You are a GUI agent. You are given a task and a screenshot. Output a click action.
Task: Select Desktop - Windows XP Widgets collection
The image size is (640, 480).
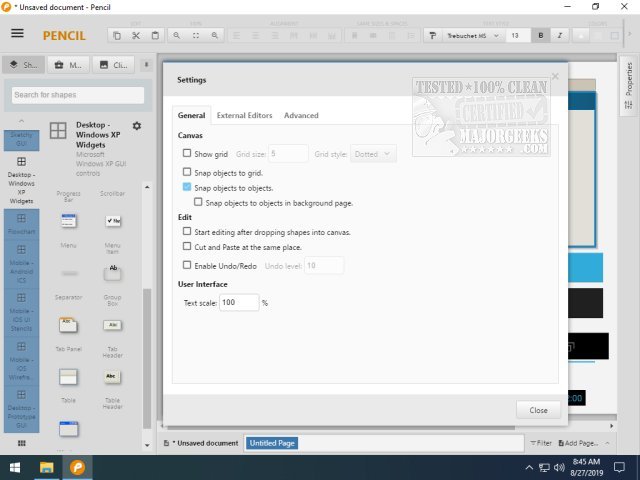(21, 180)
